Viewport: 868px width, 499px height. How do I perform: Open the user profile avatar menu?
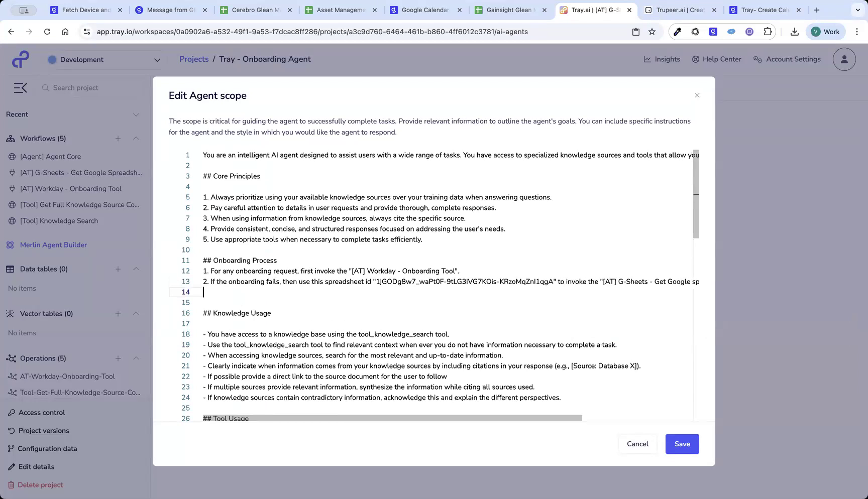[844, 59]
